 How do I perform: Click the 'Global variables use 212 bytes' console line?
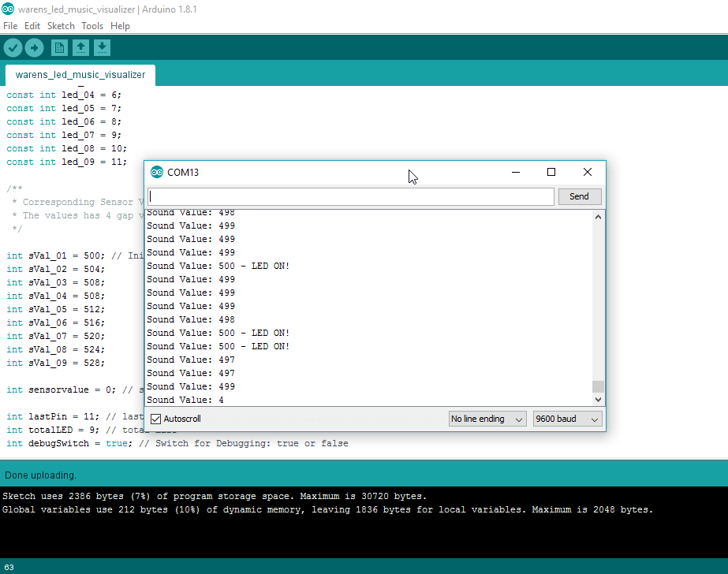327,509
